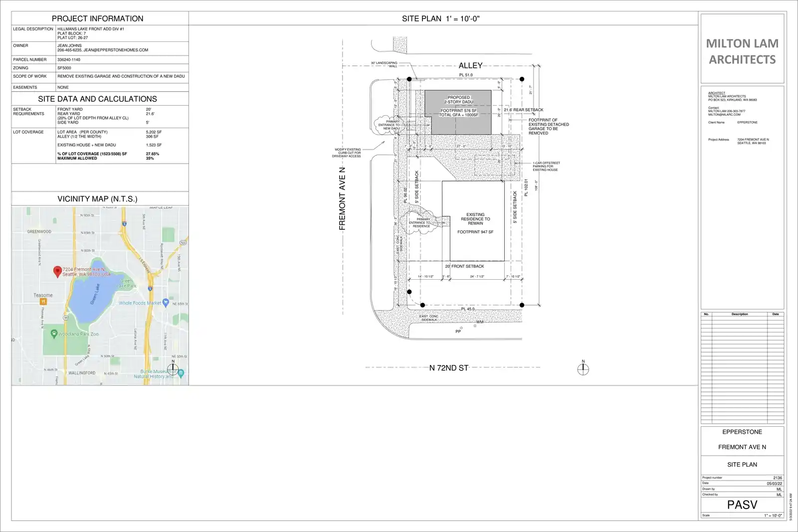
Task: Click the EXISTING RESIDENCE TO REMAIN label
Action: (475, 219)
